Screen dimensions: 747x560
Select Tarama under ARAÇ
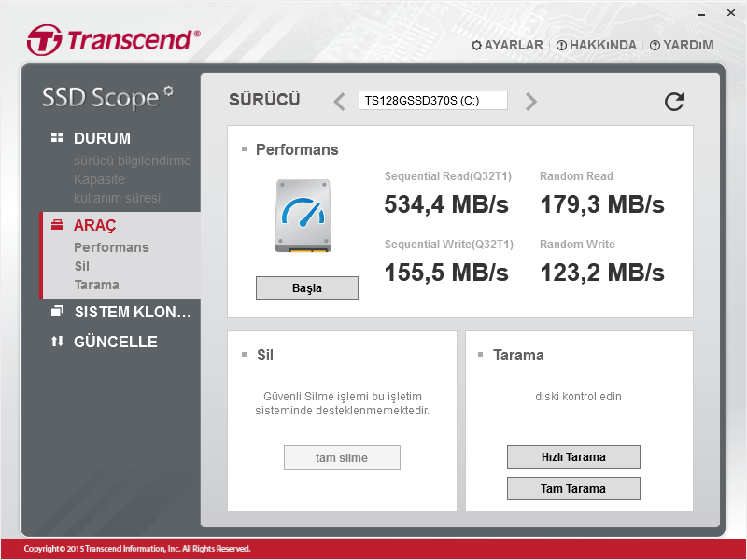click(97, 285)
